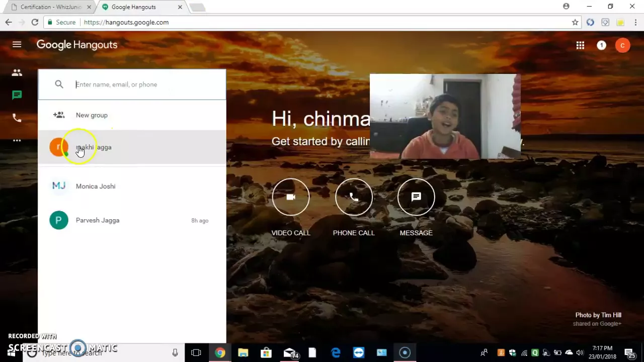
Task: Close the Google Hangouts tab
Action: tap(180, 7)
